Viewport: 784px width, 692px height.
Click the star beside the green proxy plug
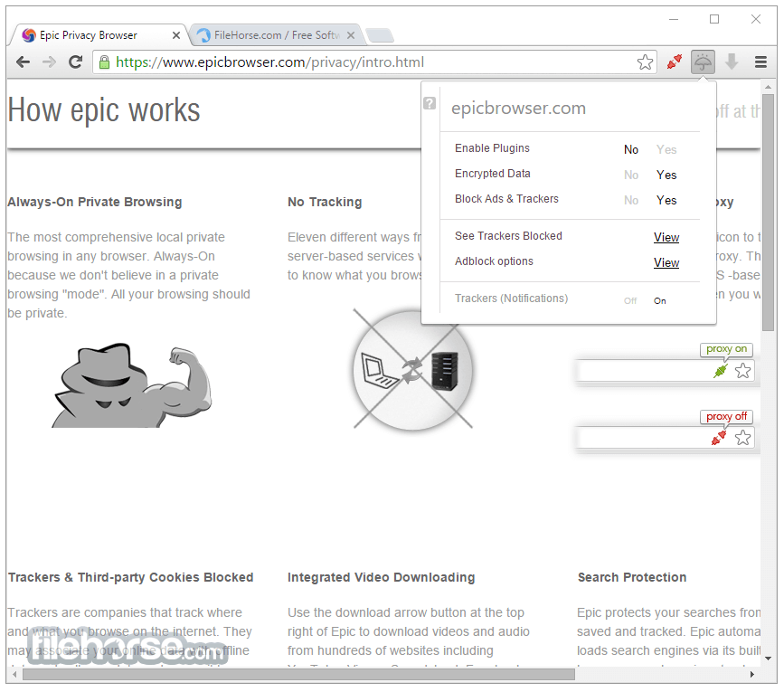(742, 371)
